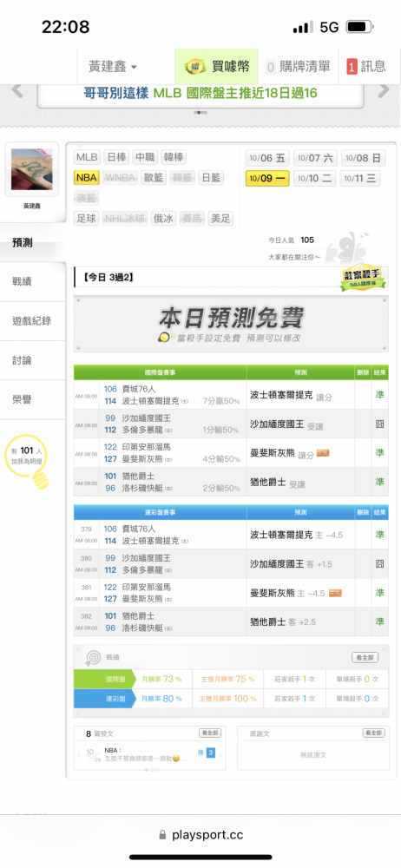Click the 運彩盤 record label
Viewport: 401px width, 868px height.
[x=105, y=699]
